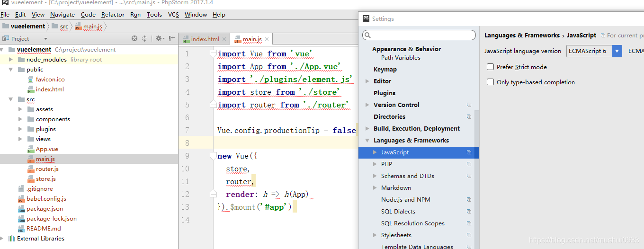The height and width of the screenshot is (249, 644).
Task: Select SQL Dialects settings page
Action: (398, 212)
